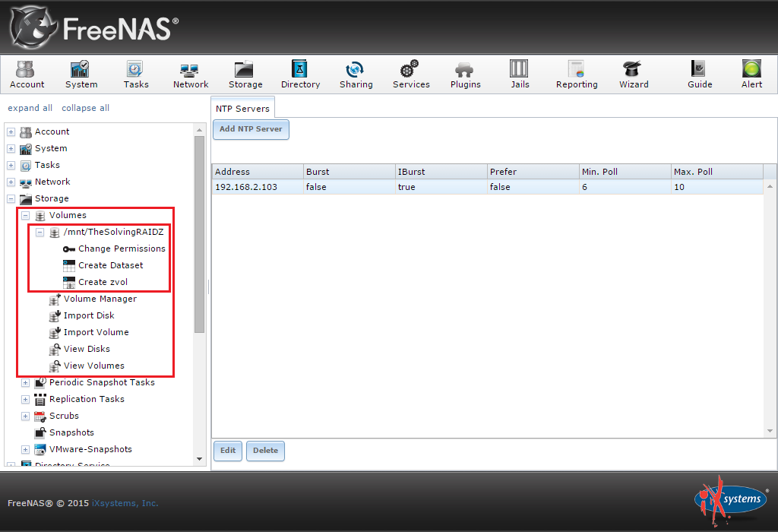Click the Snapshots camera icon in tree
The width and height of the screenshot is (778, 532).
click(40, 432)
